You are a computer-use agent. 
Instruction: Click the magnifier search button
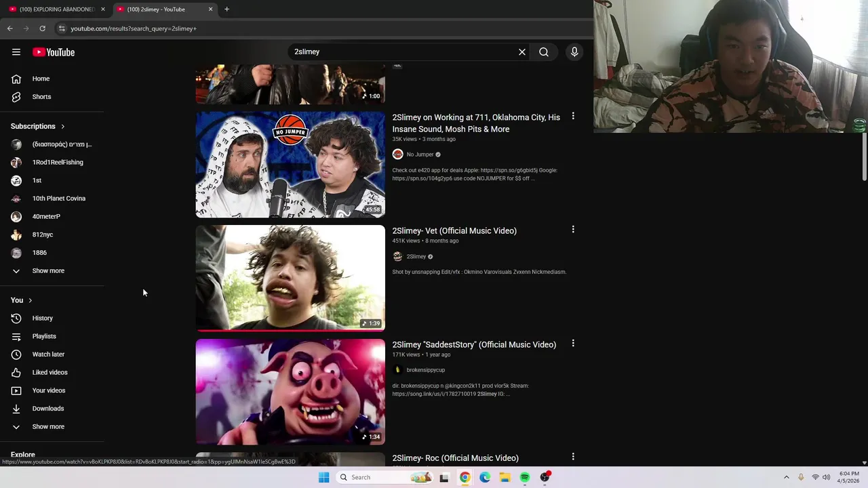[544, 52]
